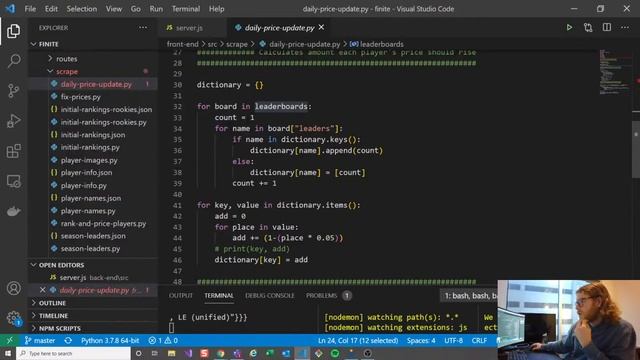The width and height of the screenshot is (640, 360).
Task: Close daily-price-update.py in Open Editors
Action: tap(42, 290)
